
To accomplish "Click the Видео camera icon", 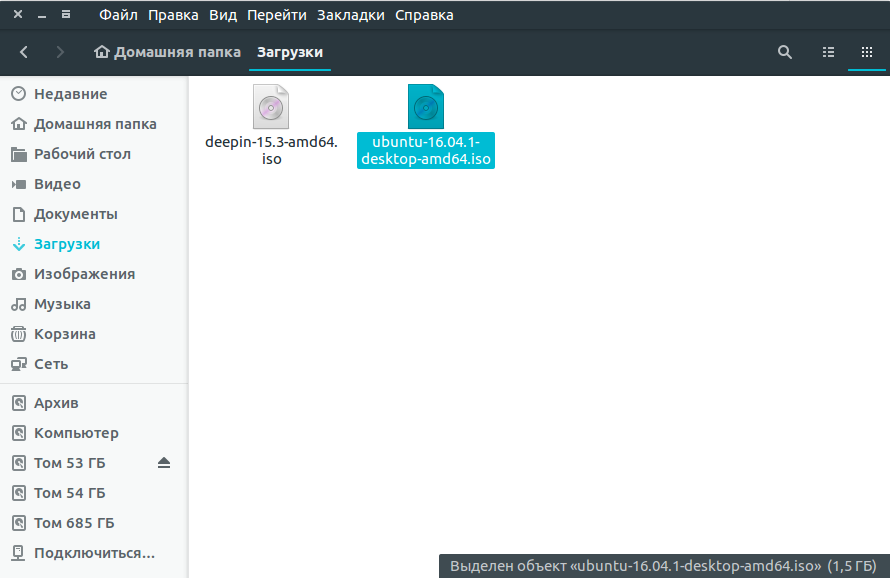I will pyautogui.click(x=19, y=184).
